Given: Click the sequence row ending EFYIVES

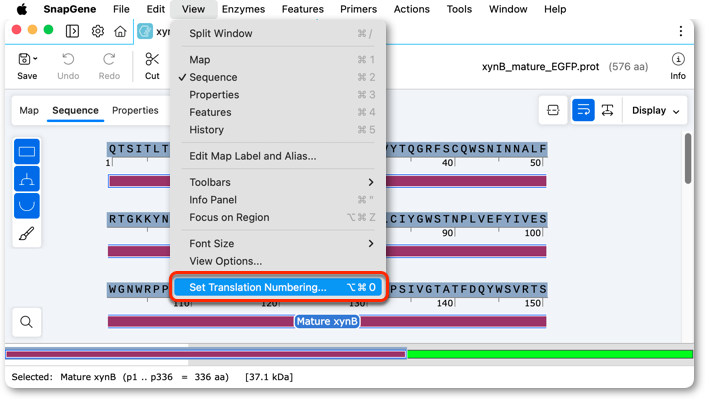Looking at the screenshot, I should 327,220.
